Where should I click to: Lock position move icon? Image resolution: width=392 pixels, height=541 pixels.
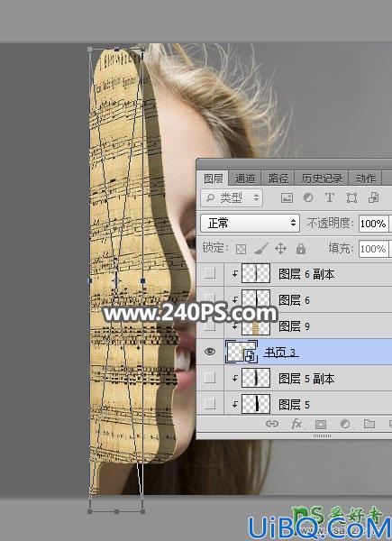point(280,249)
